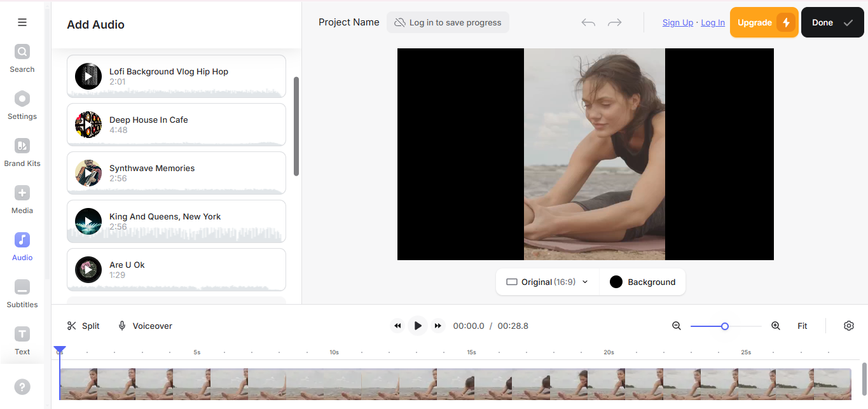Select the Split scissors tool

(83, 326)
